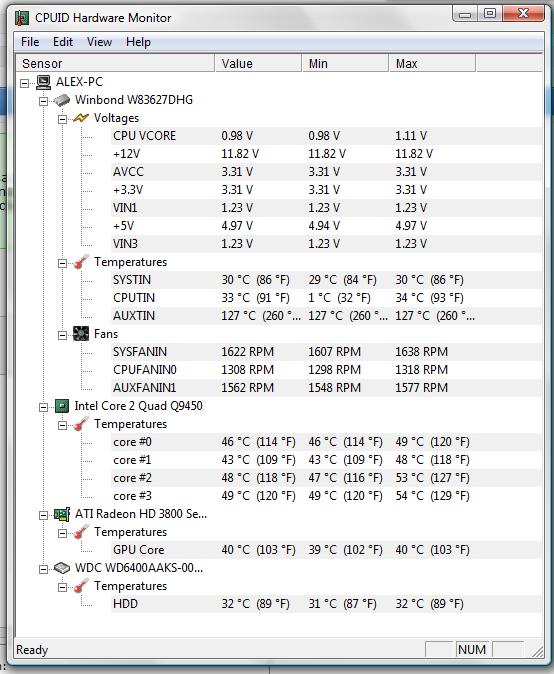Click the CPUID Hardware Monitor title bar icon

pyautogui.click(x=22, y=18)
